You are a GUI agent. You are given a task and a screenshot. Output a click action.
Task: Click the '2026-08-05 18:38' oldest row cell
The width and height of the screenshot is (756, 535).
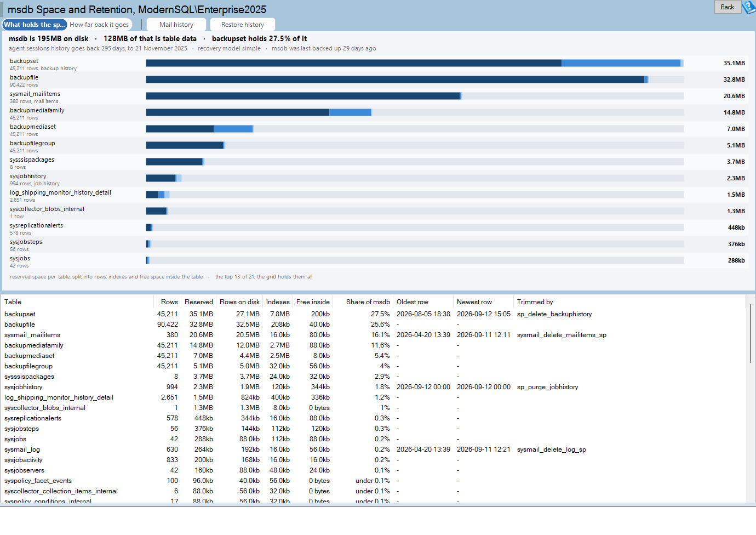[x=423, y=314]
